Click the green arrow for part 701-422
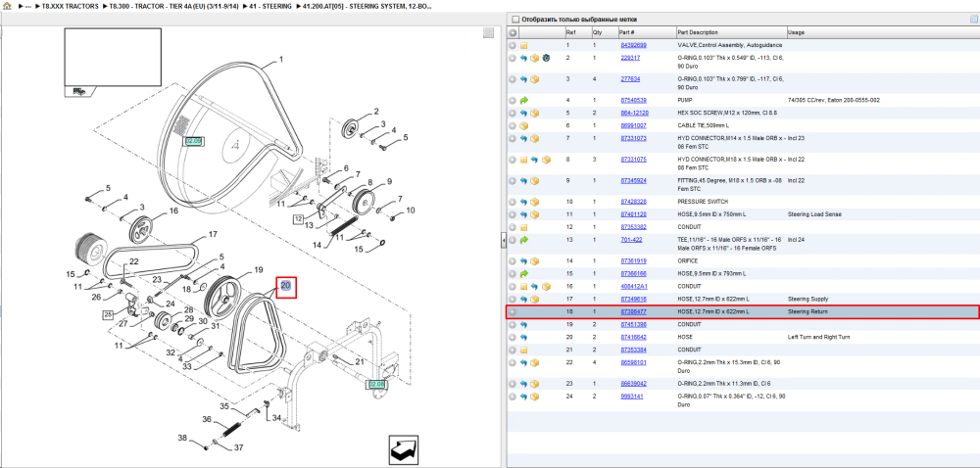 click(523, 240)
